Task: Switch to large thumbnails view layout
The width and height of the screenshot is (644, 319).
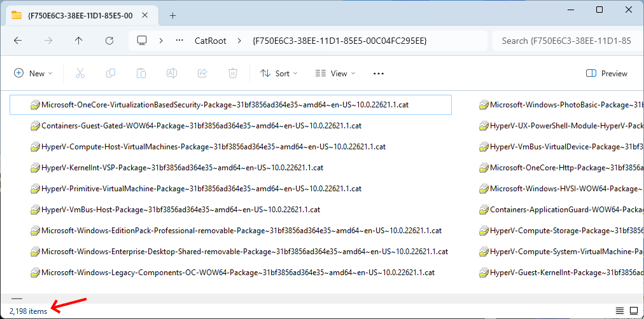Action: 633,310
